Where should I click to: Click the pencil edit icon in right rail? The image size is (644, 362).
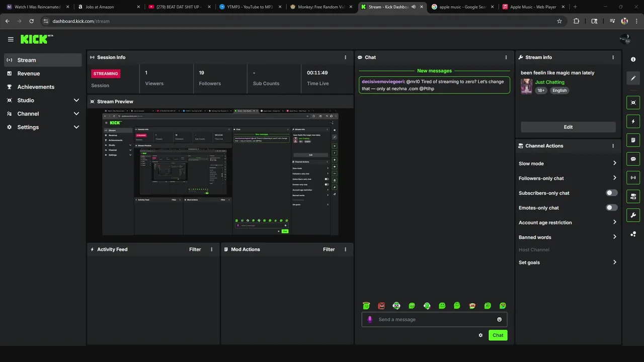click(633, 78)
